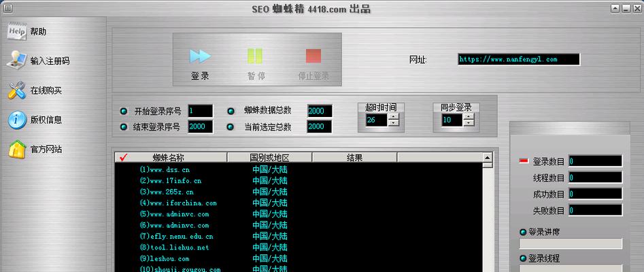Decrease the 超时时间 timeout value
644x272 pixels.
pos(394,123)
